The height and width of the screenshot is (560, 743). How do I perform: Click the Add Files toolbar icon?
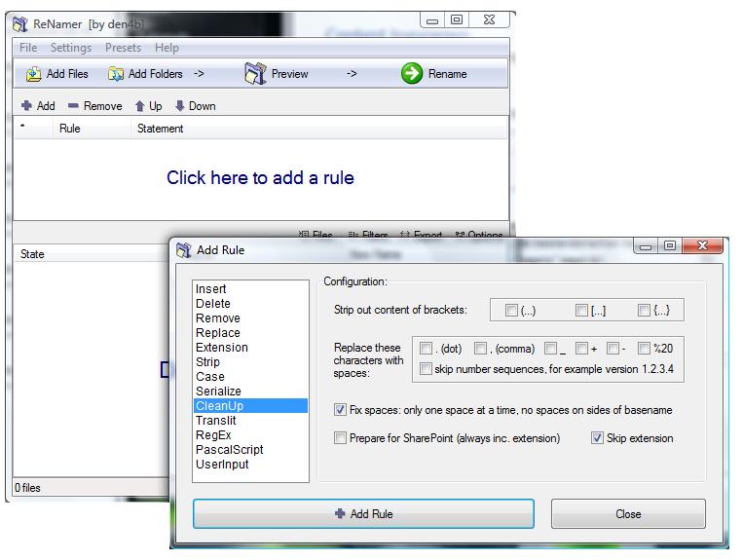click(34, 74)
